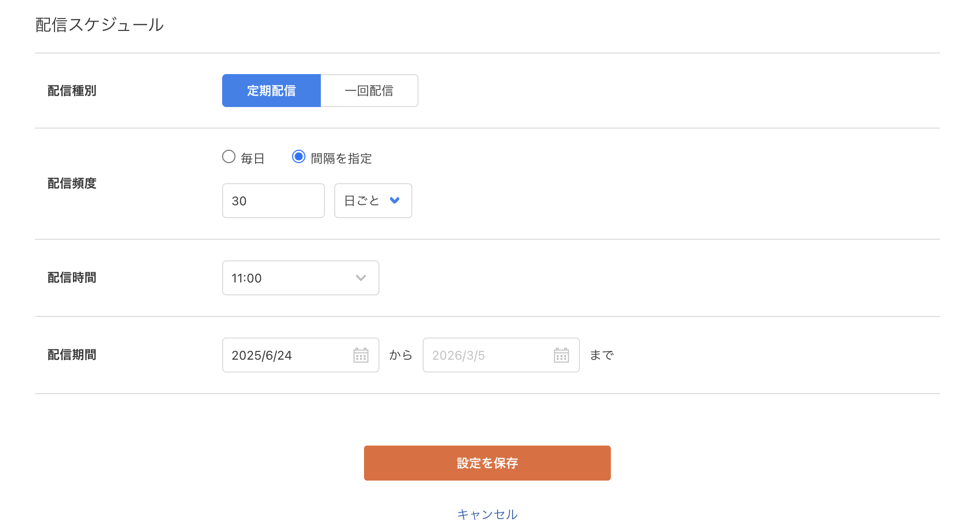
Task: Expand the 日ごと interval unit dropdown
Action: tap(372, 201)
